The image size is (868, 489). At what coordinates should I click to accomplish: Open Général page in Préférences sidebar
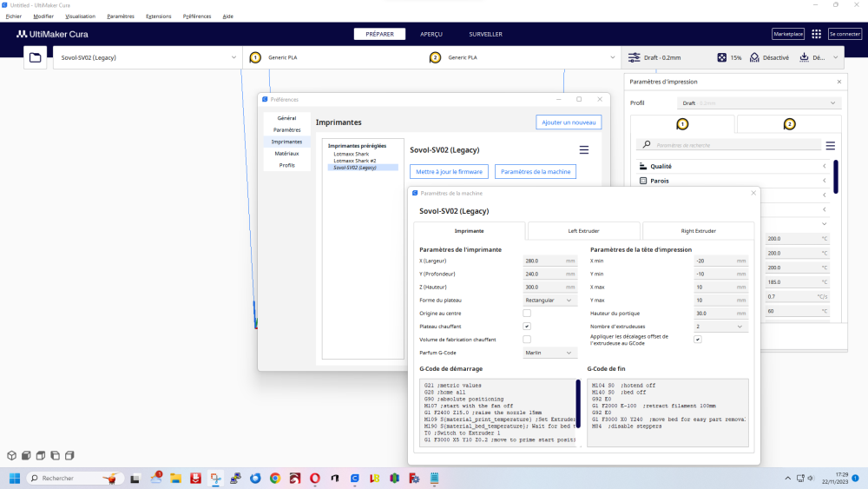tap(286, 118)
